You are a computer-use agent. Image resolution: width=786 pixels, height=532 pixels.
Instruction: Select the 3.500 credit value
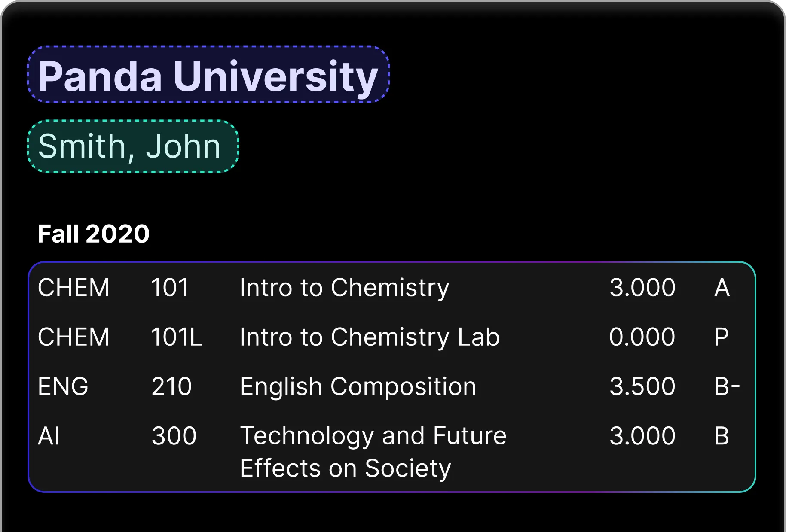[x=642, y=386]
